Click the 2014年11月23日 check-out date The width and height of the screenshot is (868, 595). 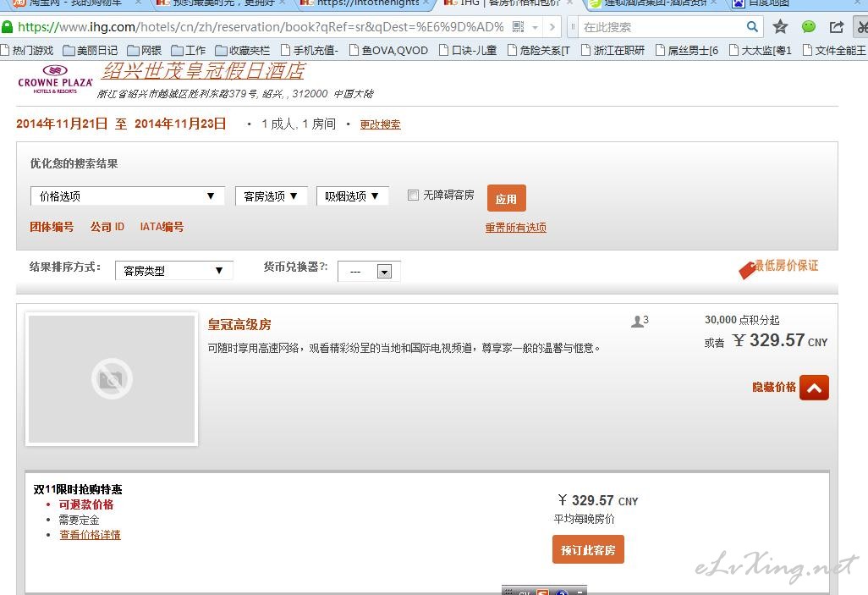coord(180,124)
